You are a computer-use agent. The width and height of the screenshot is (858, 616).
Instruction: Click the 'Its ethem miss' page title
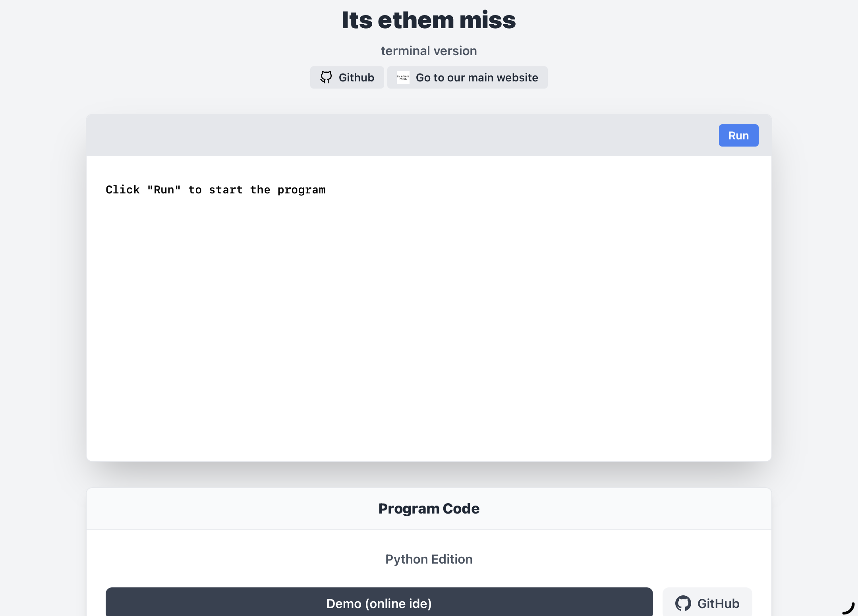click(429, 20)
